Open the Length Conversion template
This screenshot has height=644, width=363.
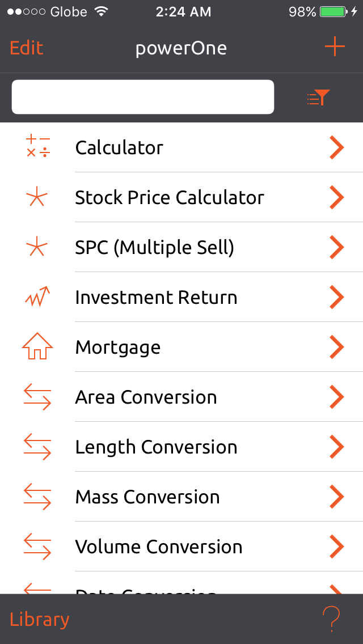336,447
